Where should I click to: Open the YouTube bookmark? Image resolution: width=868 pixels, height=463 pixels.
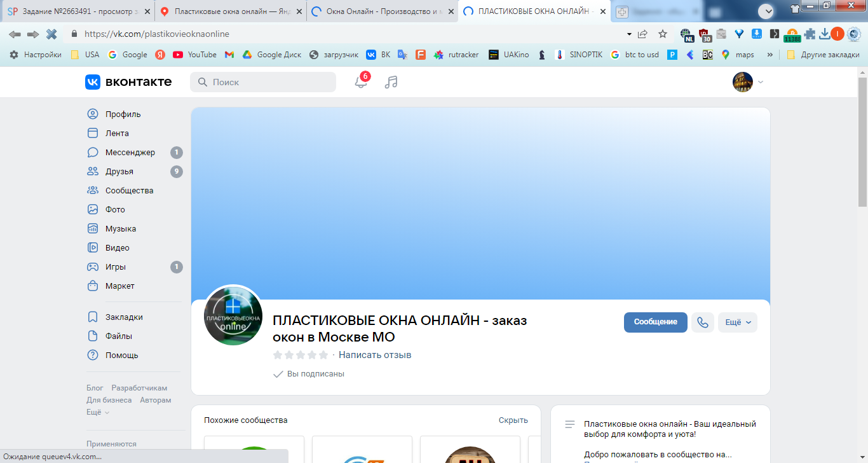(195, 55)
